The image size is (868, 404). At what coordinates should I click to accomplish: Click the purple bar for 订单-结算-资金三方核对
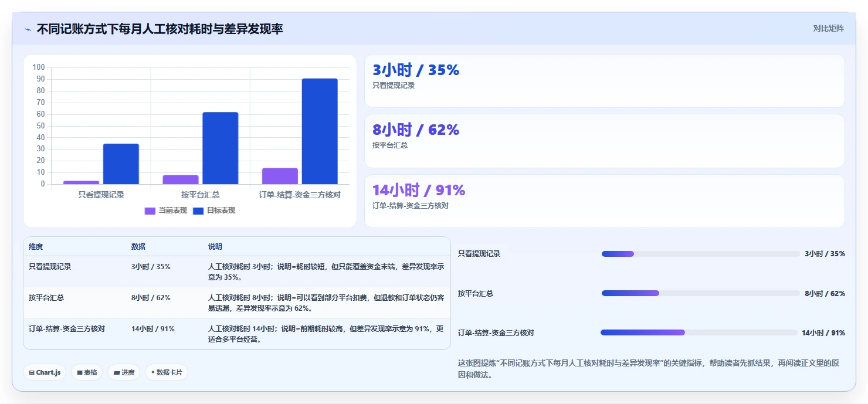tap(280, 176)
